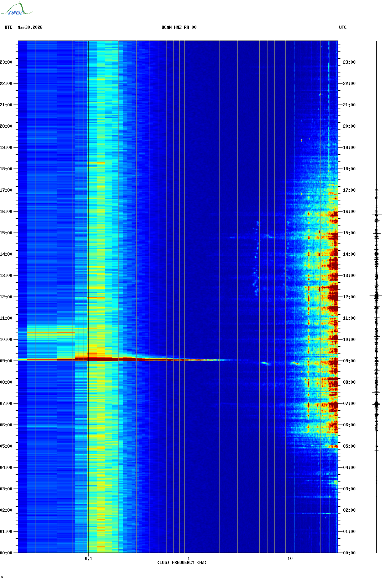Click the 19:00 label on the left axis
392x581 pixels.
[x=6, y=148]
